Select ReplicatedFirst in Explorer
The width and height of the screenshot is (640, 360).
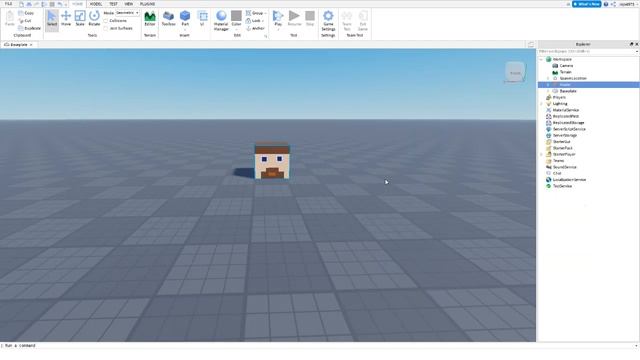click(565, 116)
